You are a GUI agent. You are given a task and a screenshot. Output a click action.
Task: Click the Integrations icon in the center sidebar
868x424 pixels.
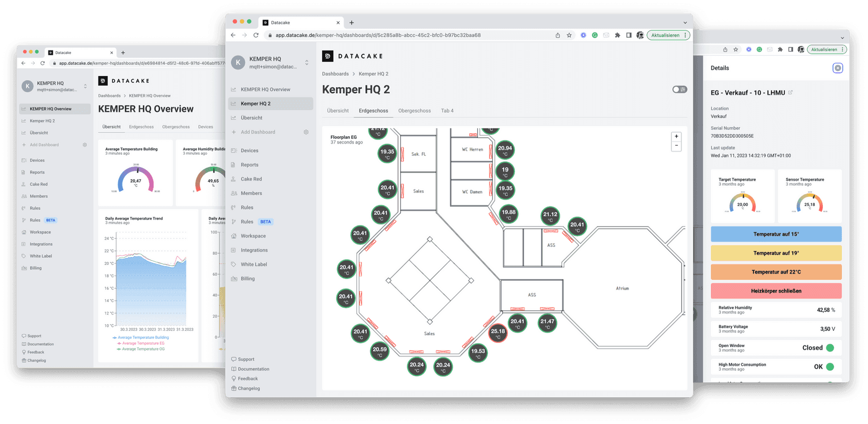tap(233, 250)
